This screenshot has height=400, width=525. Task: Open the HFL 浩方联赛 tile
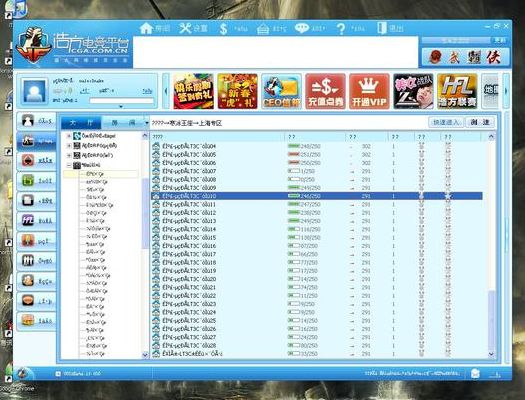click(457, 91)
